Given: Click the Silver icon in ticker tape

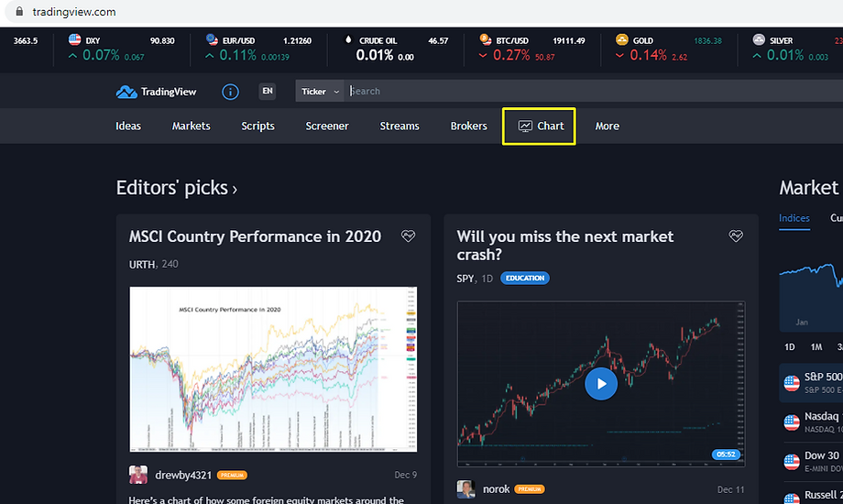Looking at the screenshot, I should pos(759,39).
